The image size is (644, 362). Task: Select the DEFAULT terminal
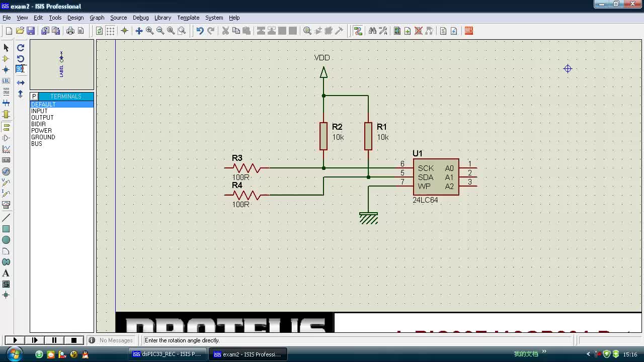tap(62, 104)
